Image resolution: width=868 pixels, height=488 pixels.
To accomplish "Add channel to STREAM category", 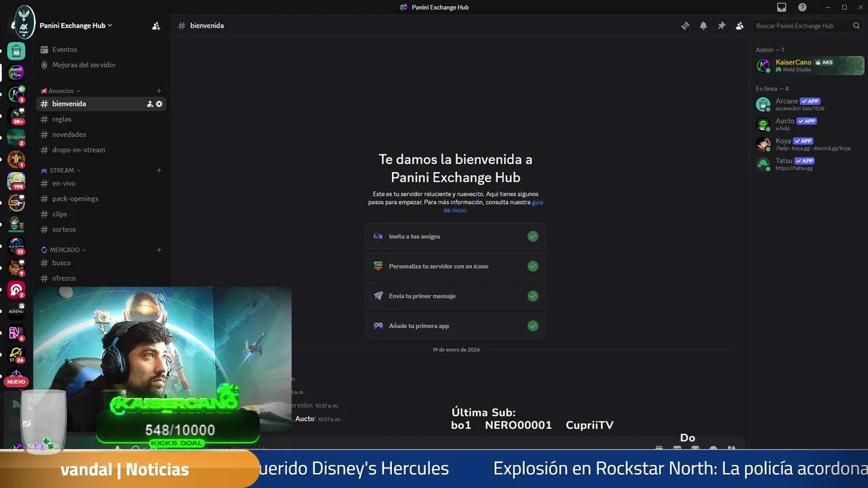I will point(159,170).
